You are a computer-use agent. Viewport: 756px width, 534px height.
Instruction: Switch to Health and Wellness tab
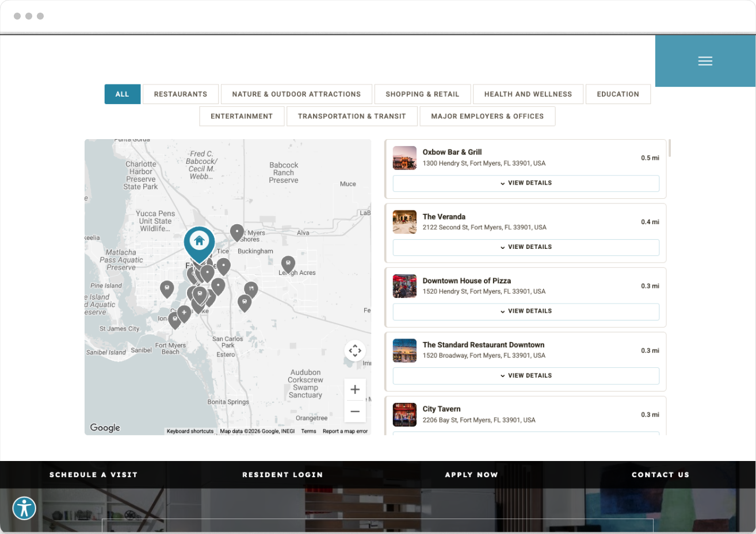528,94
